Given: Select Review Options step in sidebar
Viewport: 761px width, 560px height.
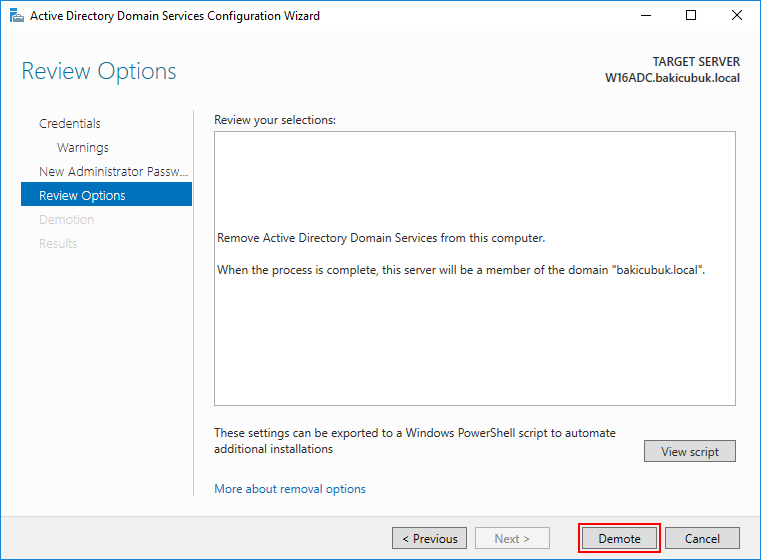Looking at the screenshot, I should point(106,195).
